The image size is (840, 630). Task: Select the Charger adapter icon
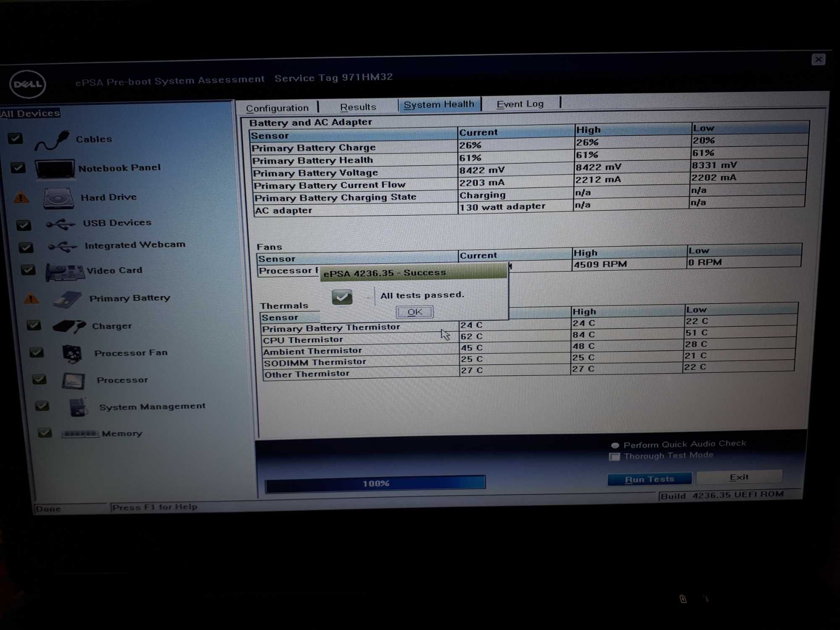[x=69, y=326]
